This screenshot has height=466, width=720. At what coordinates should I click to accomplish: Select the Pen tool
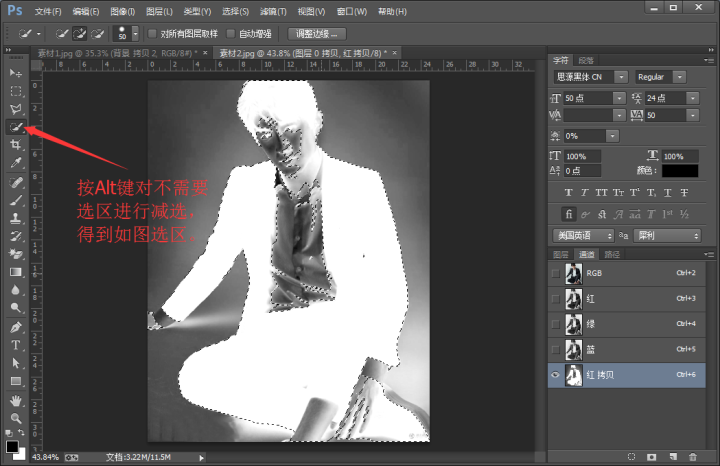(16, 327)
